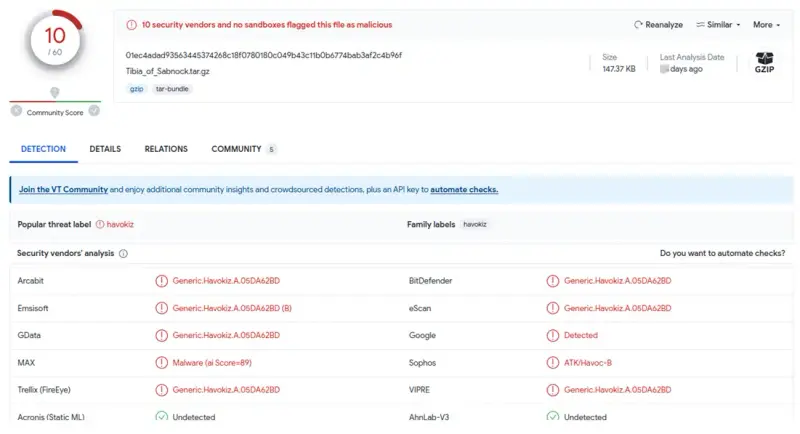Screen dimensions: 800x434
Task: Click the Reanalyze refresh icon
Action: tap(638, 24)
